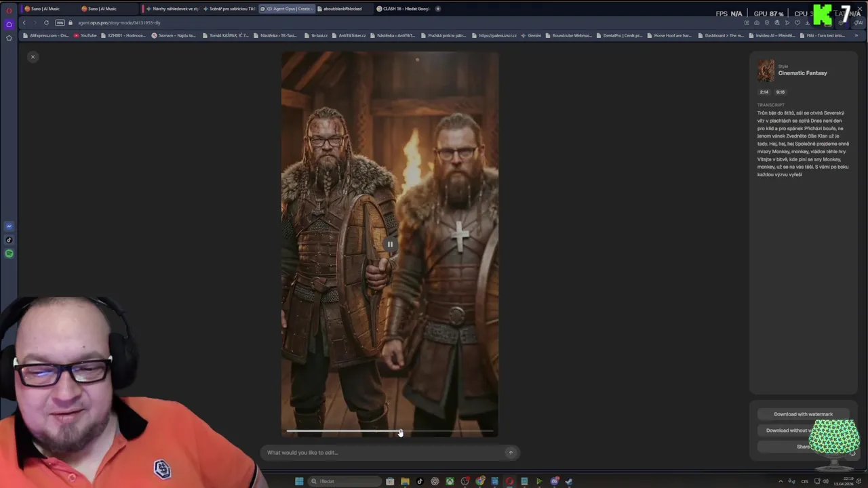Reload the current page
The image size is (868, 488).
(x=46, y=22)
